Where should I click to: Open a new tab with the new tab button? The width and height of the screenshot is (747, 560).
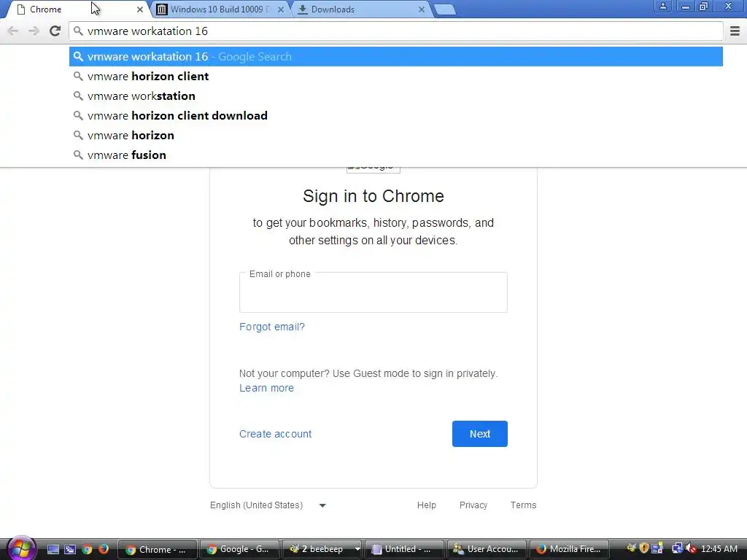pos(445,9)
